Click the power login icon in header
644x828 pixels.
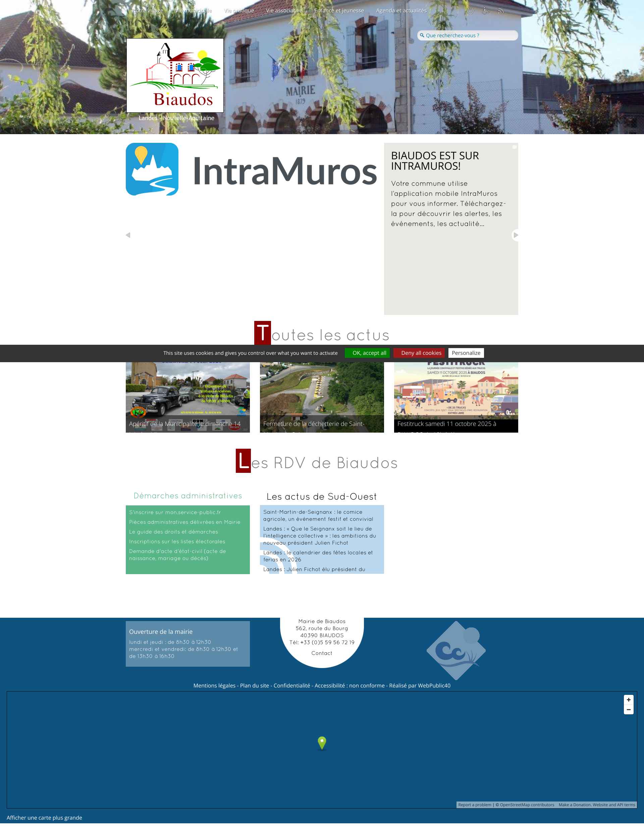pyautogui.click(x=470, y=11)
